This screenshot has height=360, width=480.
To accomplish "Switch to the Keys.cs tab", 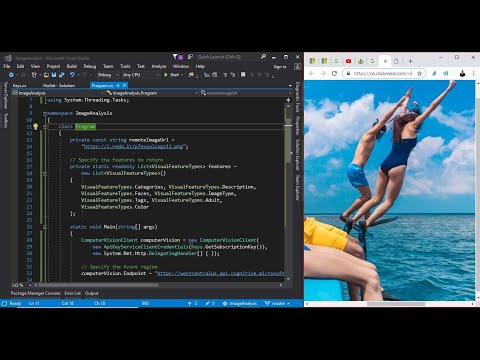I will click(19, 86).
